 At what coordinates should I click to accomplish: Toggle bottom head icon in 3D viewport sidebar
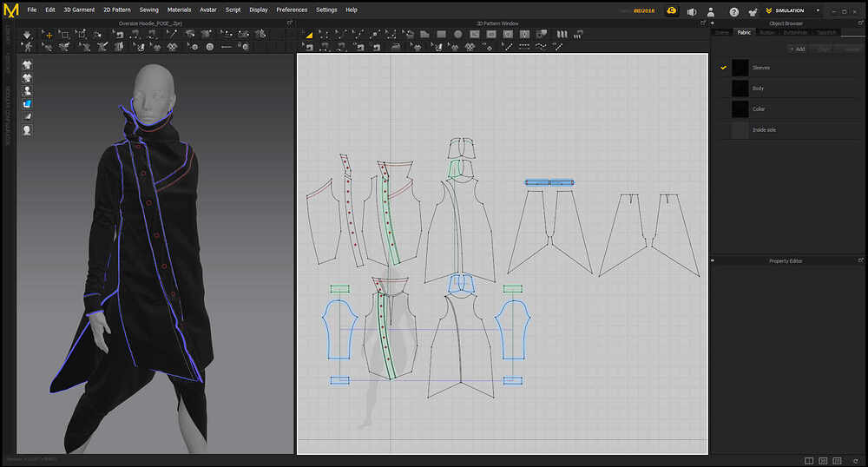coord(27,130)
